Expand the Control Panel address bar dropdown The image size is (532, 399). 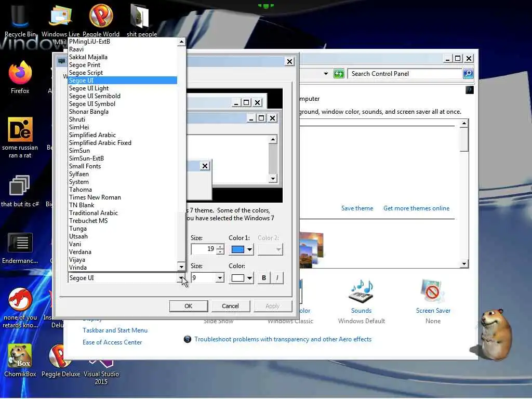click(x=326, y=74)
